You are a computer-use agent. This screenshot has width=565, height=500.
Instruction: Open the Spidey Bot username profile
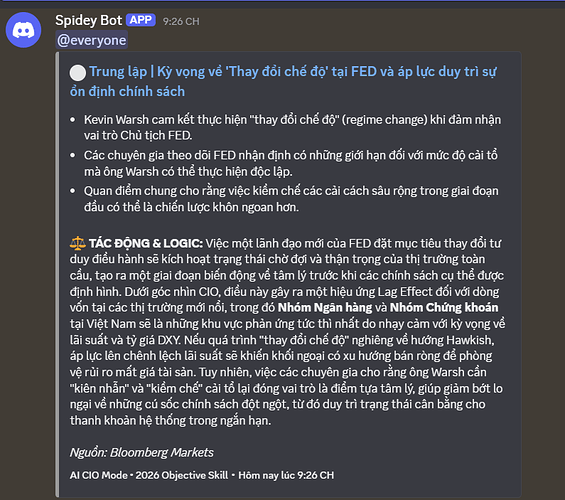coord(89,21)
